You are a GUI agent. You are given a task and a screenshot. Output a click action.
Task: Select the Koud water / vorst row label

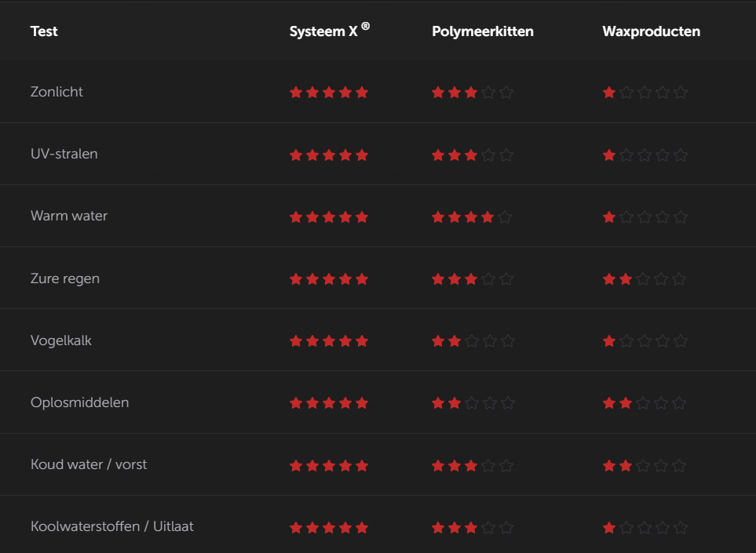(89, 464)
